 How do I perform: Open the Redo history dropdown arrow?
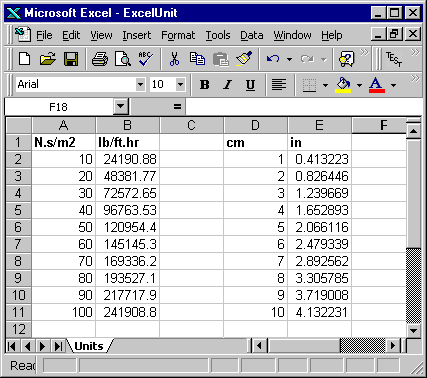[x=323, y=59]
